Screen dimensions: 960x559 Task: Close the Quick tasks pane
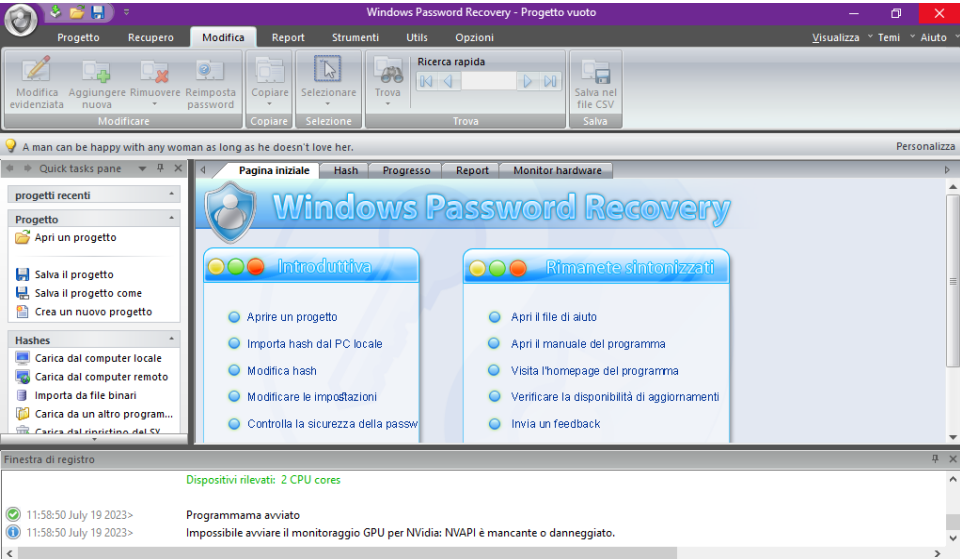(178, 168)
